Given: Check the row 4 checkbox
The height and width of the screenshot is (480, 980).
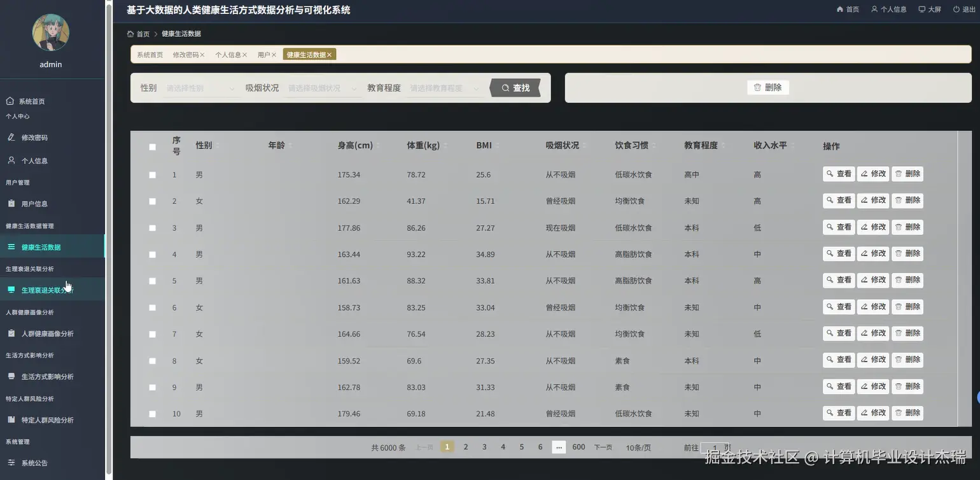Looking at the screenshot, I should tap(152, 255).
